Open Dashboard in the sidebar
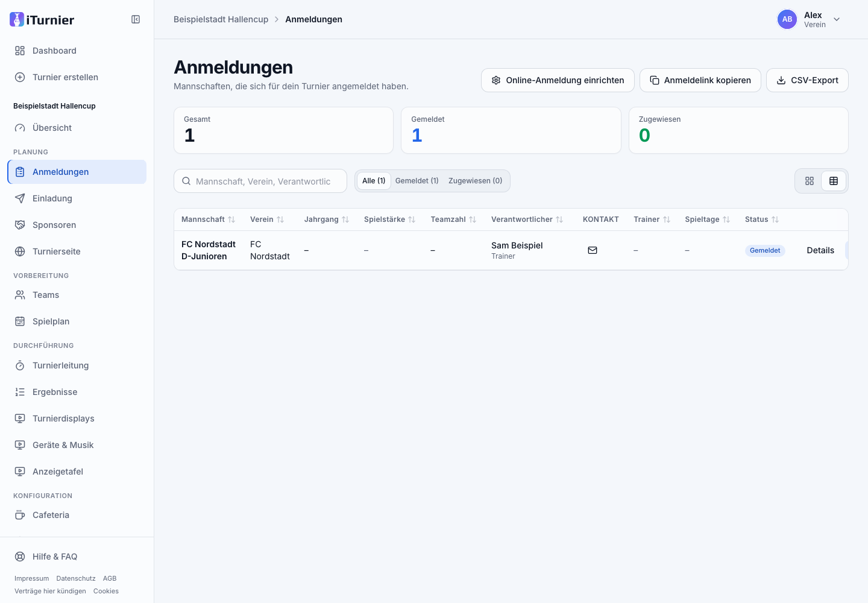Viewport: 868px width, 603px height. pos(77,51)
